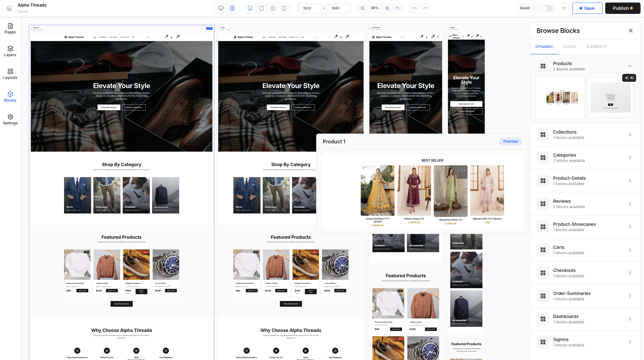Open the Layers panel in sidebar
This screenshot has height=360, width=644.
click(x=10, y=51)
